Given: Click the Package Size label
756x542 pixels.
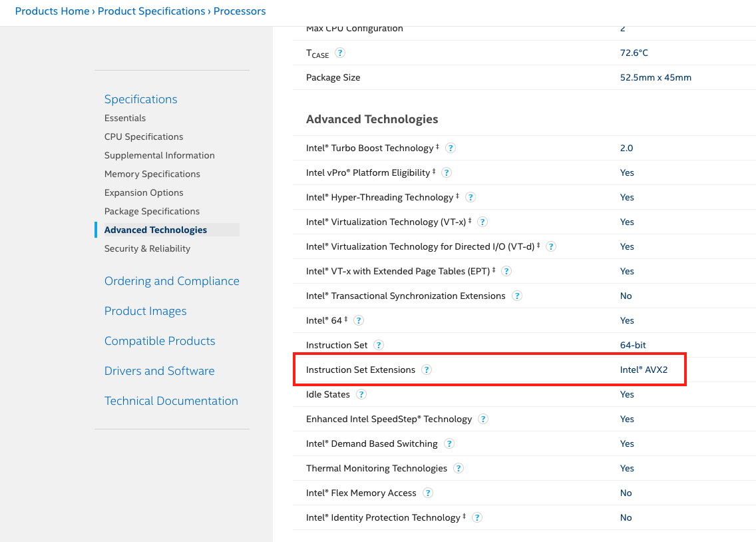Looking at the screenshot, I should click(x=333, y=77).
